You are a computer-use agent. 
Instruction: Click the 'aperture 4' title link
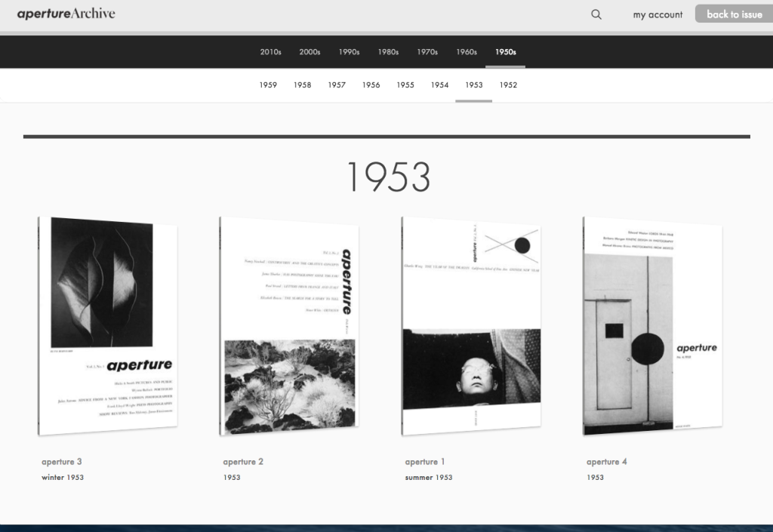pos(606,462)
